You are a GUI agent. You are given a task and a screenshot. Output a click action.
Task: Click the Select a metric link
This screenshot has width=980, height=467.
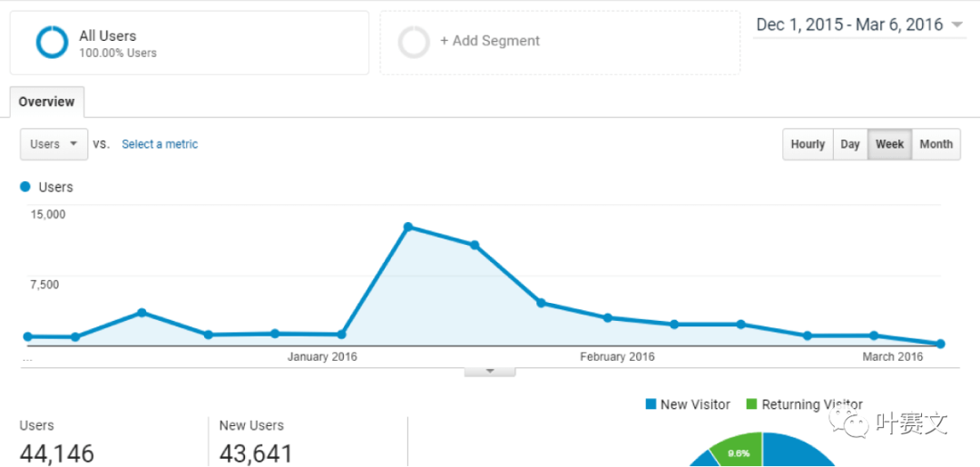coord(160,144)
